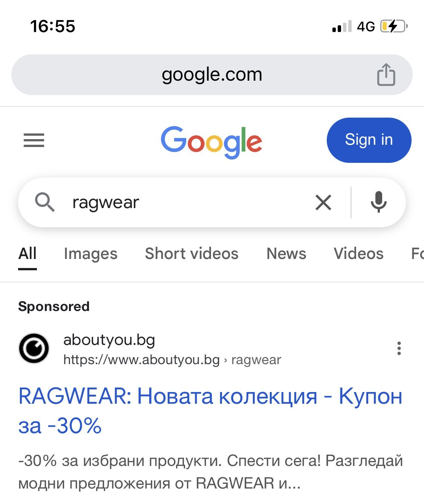Switch to the Images tab
Image resolution: width=424 pixels, height=504 pixels.
click(91, 254)
